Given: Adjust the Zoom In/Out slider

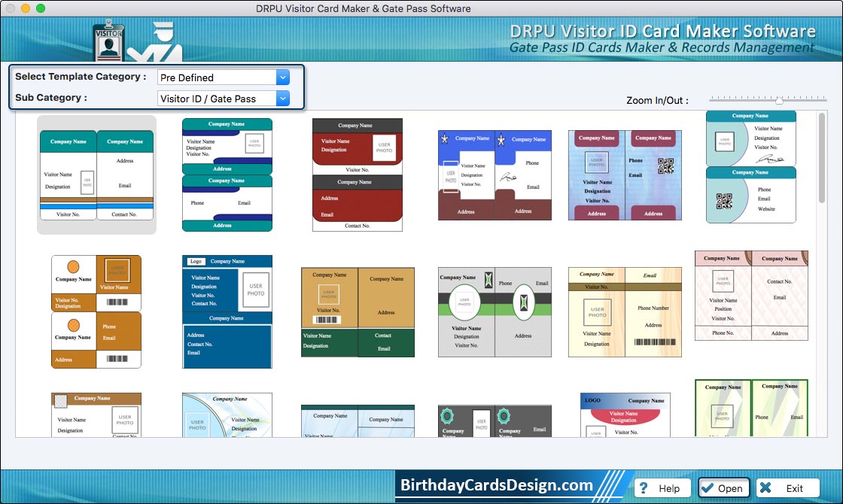Looking at the screenshot, I should 779,100.
